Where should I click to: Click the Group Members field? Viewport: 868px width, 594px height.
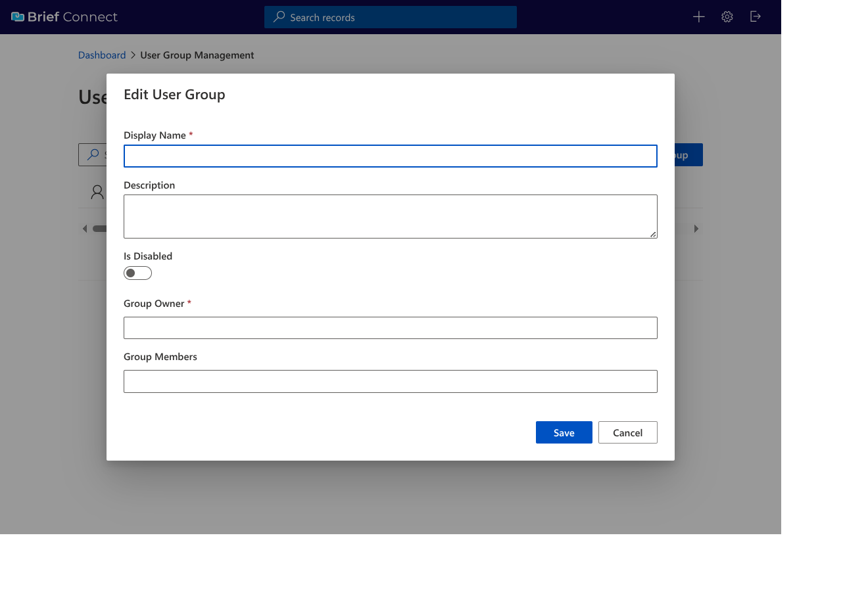391,381
